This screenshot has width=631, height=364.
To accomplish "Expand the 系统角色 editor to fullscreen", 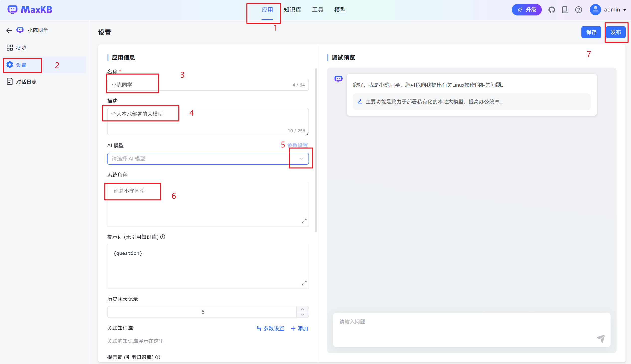I will tap(304, 221).
